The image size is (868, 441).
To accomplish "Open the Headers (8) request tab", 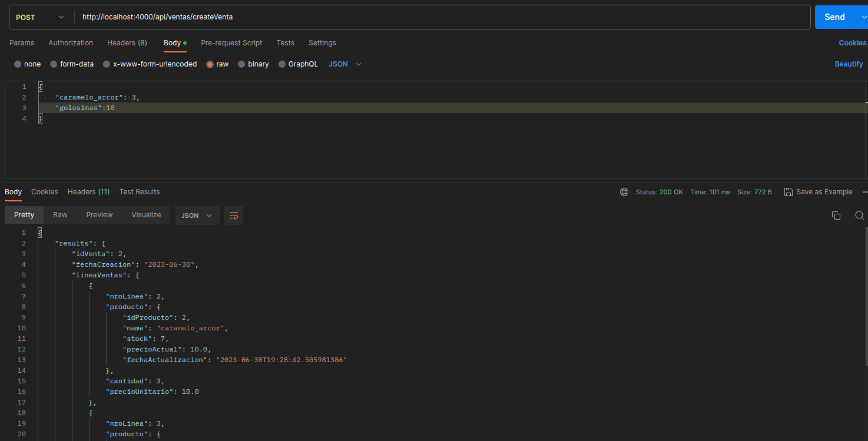I will coord(127,42).
